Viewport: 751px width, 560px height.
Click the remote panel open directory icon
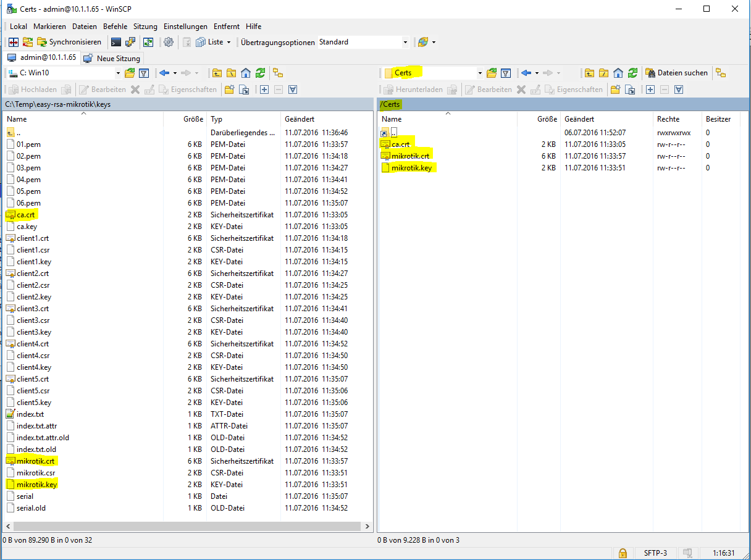coord(492,73)
